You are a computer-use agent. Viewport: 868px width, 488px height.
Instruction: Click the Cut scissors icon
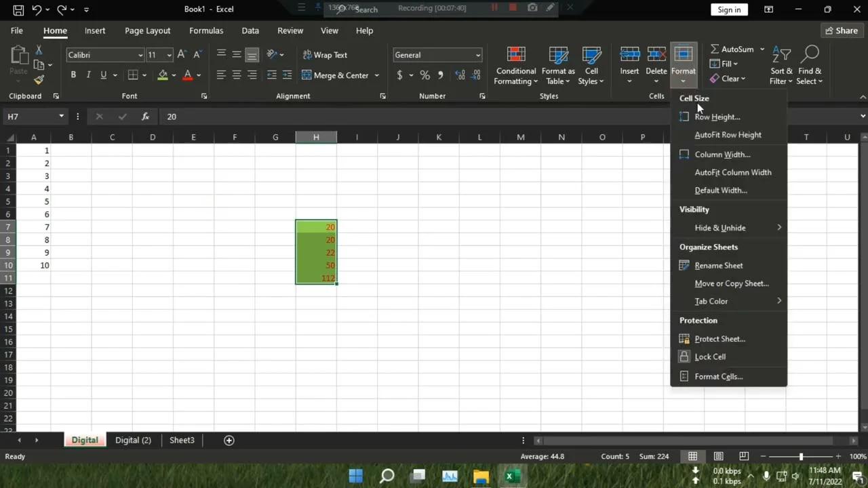(39, 50)
